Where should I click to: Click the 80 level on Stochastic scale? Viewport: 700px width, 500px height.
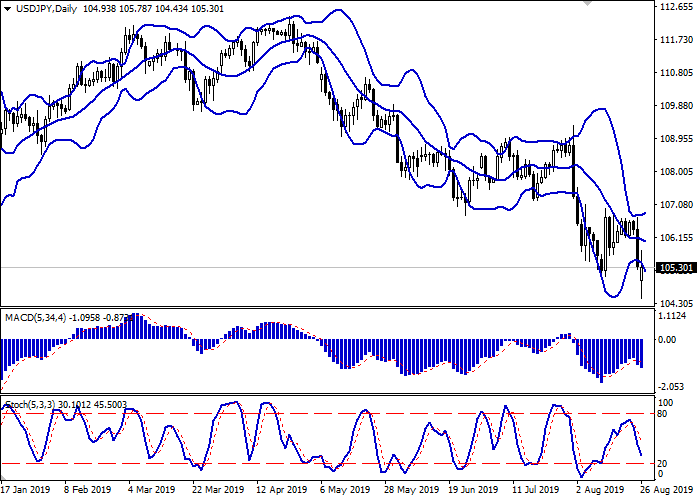[x=662, y=413]
